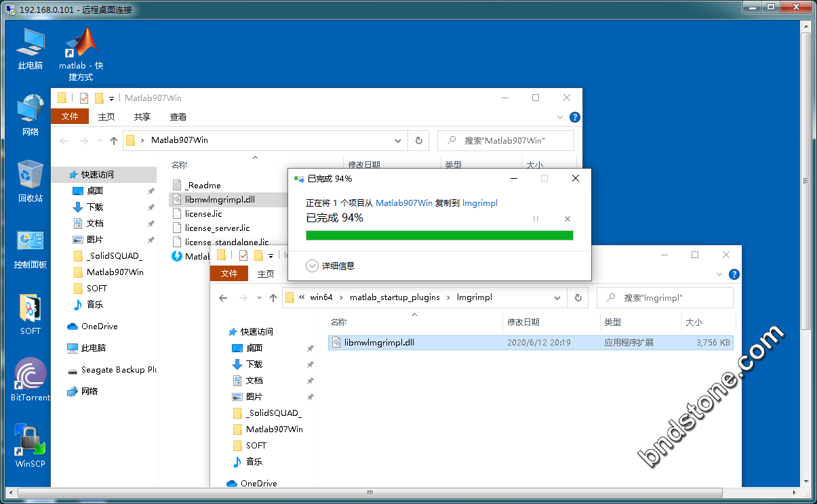
Task: Open the WinSCP desktop icon
Action: coord(31,443)
